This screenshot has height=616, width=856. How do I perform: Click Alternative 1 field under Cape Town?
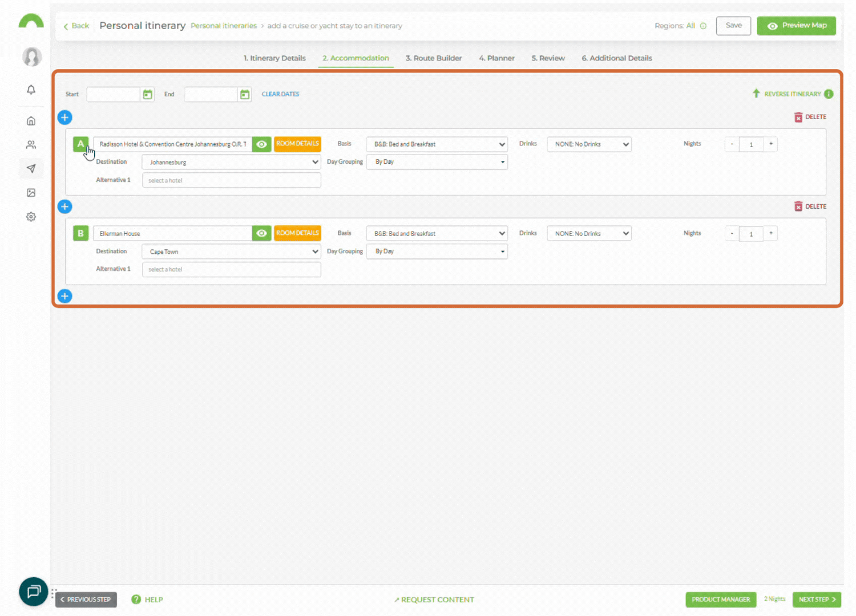coord(232,269)
